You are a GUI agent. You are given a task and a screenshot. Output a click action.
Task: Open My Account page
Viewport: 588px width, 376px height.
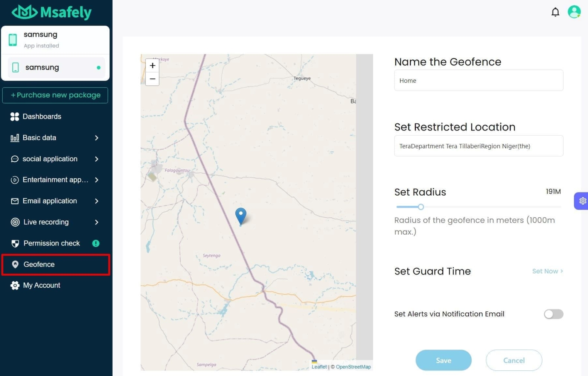41,285
